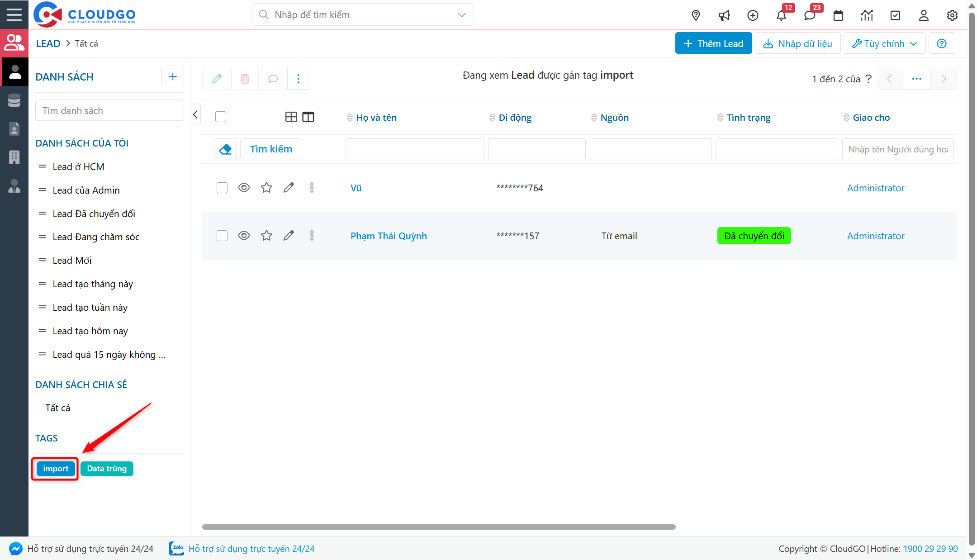977x560 pixels.
Task: Click the comment bubble toolbar icon
Action: (x=273, y=79)
